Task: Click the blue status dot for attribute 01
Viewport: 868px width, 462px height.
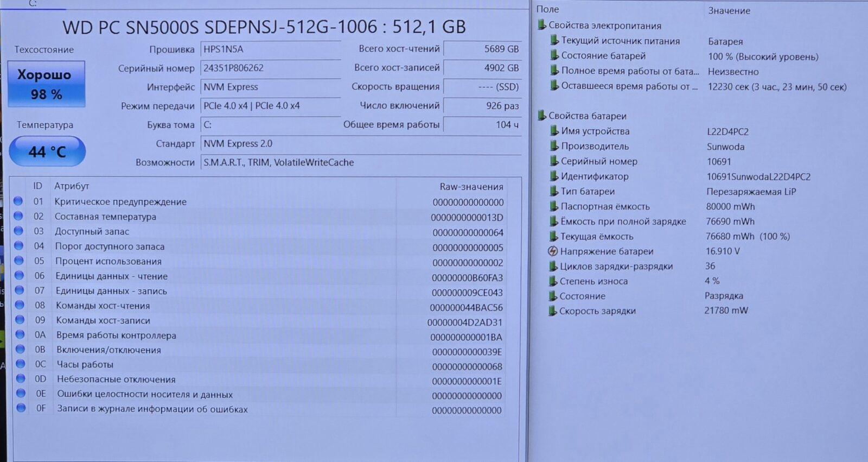Action: 18,201
